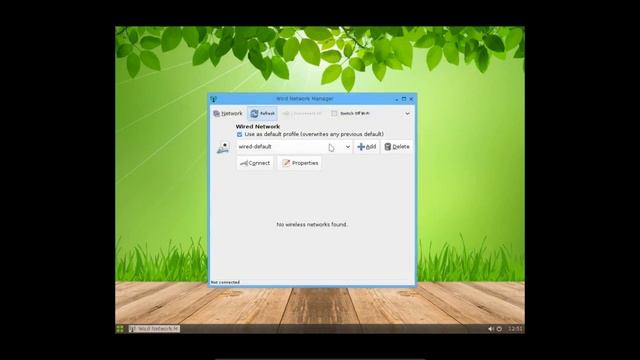The image size is (640, 360).
Task: Click the 'No wireless networks found.' message
Action: click(312, 224)
